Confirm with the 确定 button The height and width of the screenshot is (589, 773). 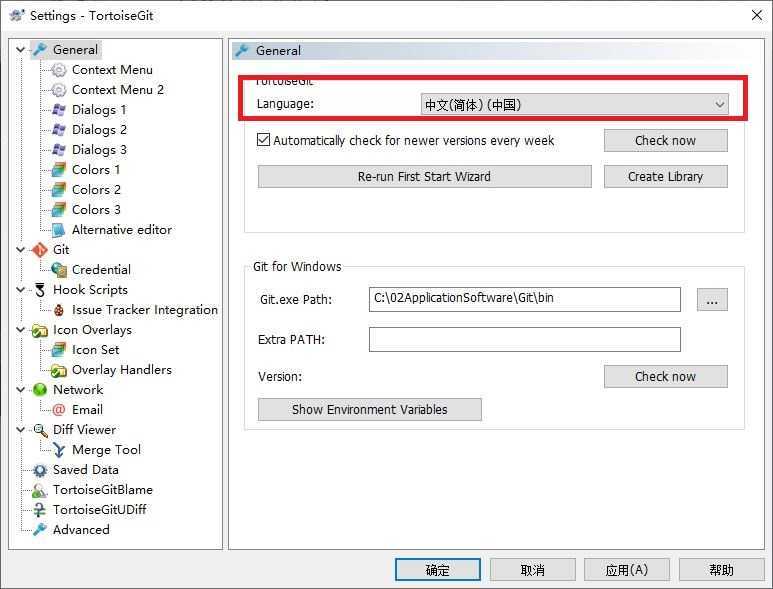click(437, 570)
